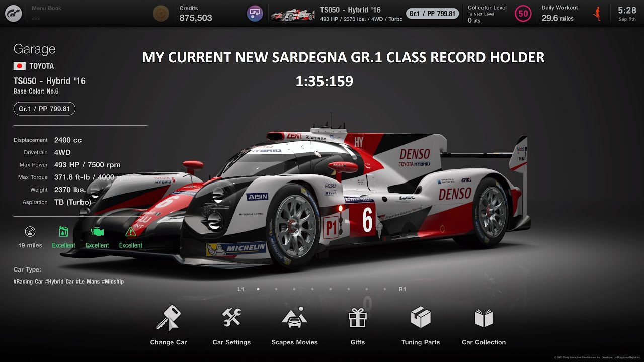The width and height of the screenshot is (644, 362).
Task: Click the Credits amount 875,503
Action: tap(196, 18)
